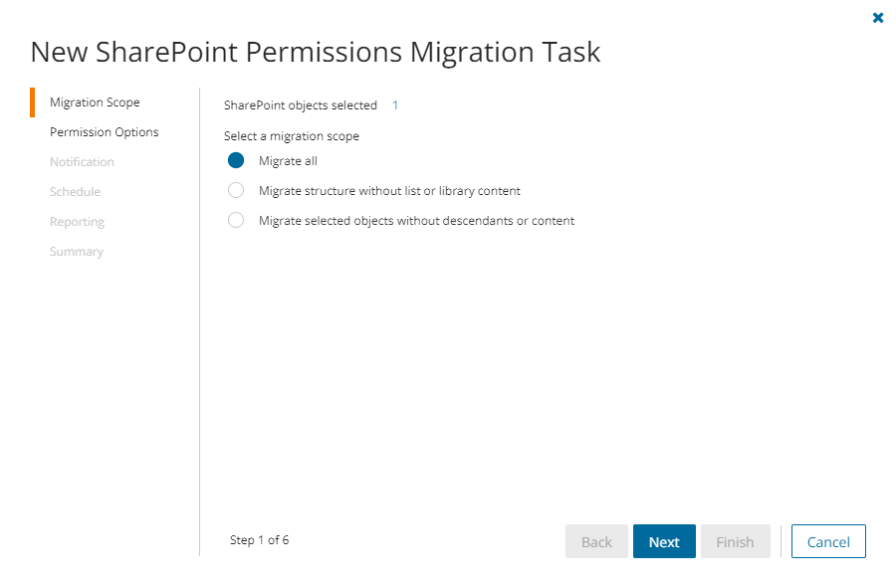This screenshot has width=896, height=588.
Task: Go to the Permission Options step
Action: tap(104, 132)
